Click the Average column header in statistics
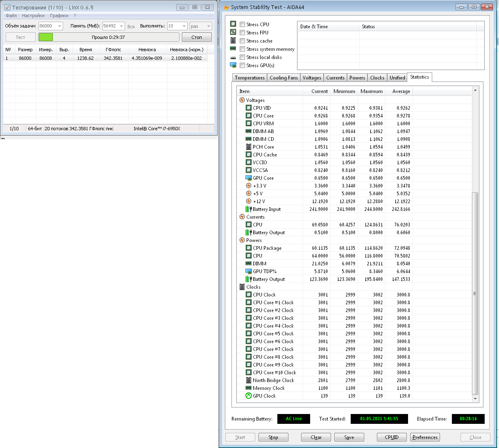Image resolution: width=499 pixels, height=448 pixels. [399, 91]
